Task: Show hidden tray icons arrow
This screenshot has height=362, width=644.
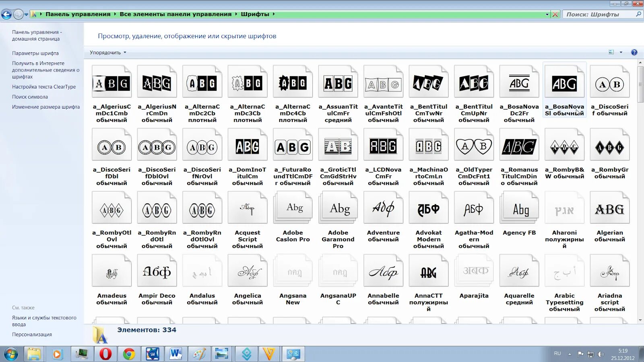Action: pos(570,354)
